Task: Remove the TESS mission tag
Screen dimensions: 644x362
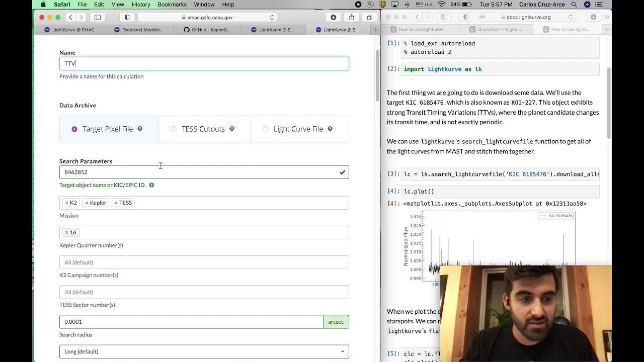Action: click(116, 203)
